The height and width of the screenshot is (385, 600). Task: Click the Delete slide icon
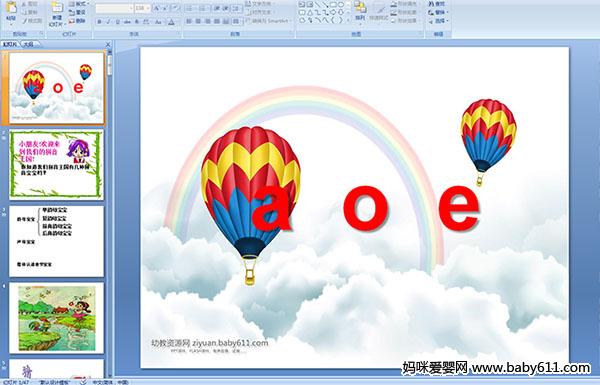72,21
